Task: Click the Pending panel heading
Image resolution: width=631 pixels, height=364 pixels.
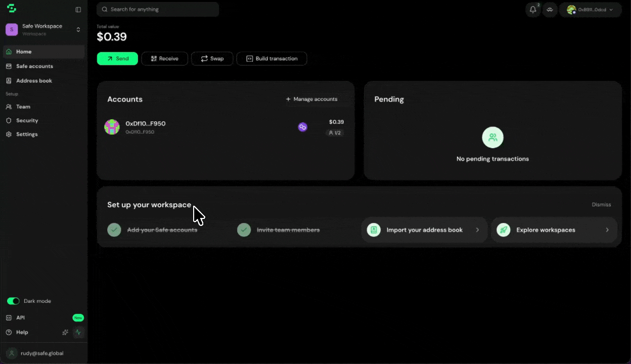Action: click(389, 99)
